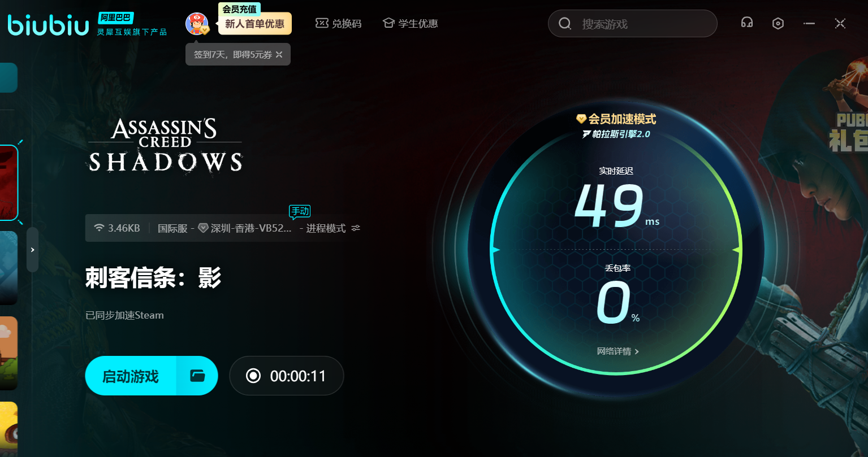
Task: Click the 学生优惠 graduation cap icon
Action: click(388, 23)
